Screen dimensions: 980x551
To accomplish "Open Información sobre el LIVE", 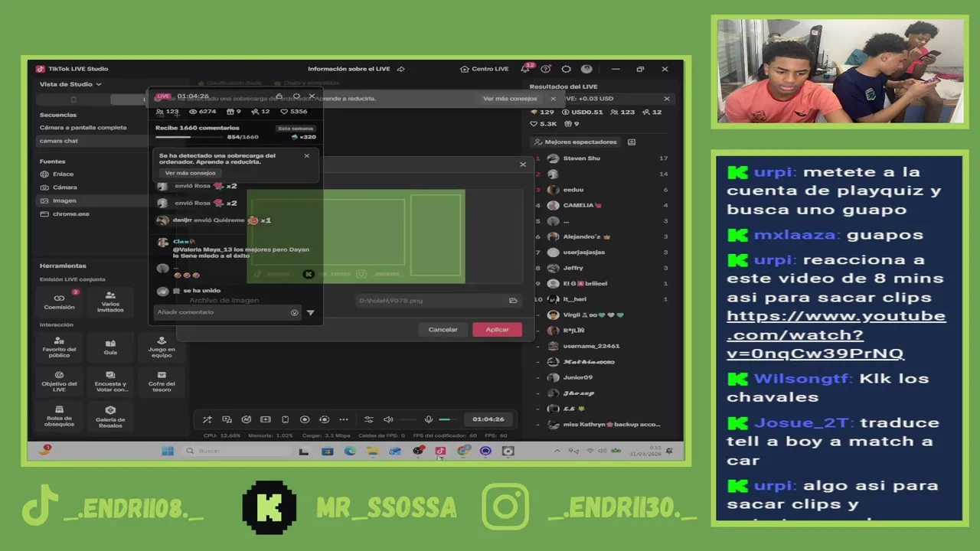I will pos(349,69).
